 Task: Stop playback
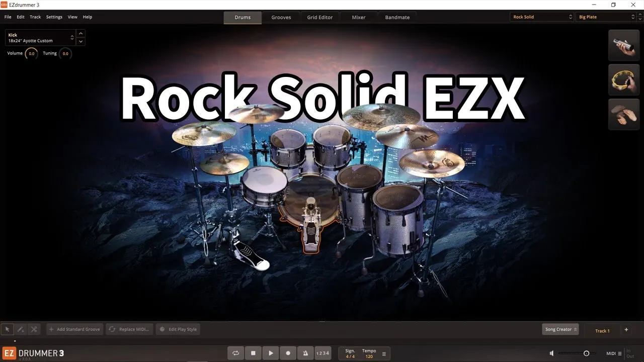(253, 353)
